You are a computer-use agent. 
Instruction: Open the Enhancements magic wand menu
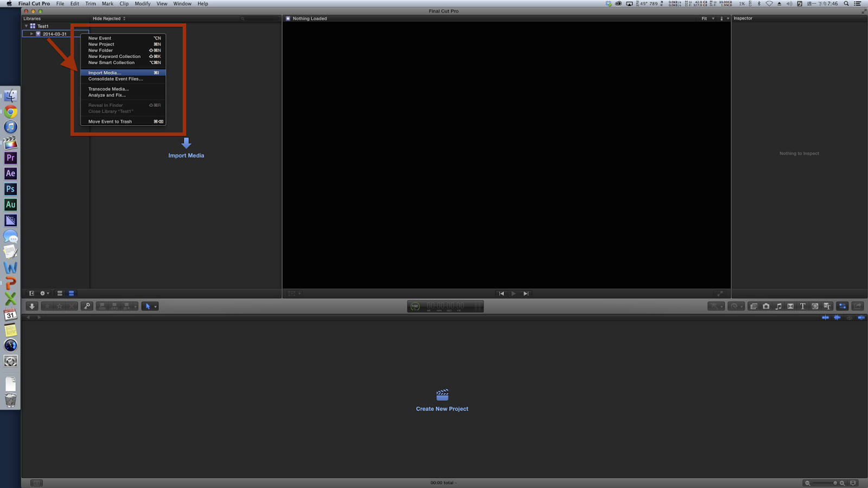point(716,306)
